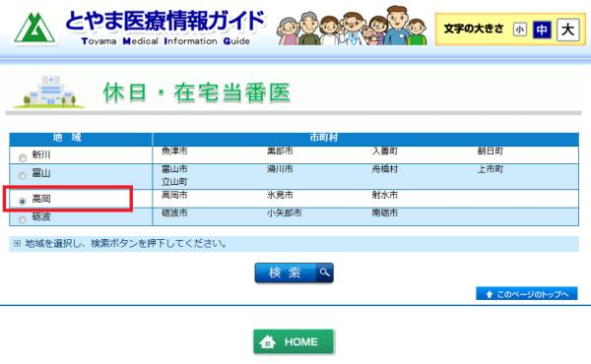The width and height of the screenshot is (591, 364).
Task: Click the 砺波市 cell
Action: pyautogui.click(x=174, y=213)
